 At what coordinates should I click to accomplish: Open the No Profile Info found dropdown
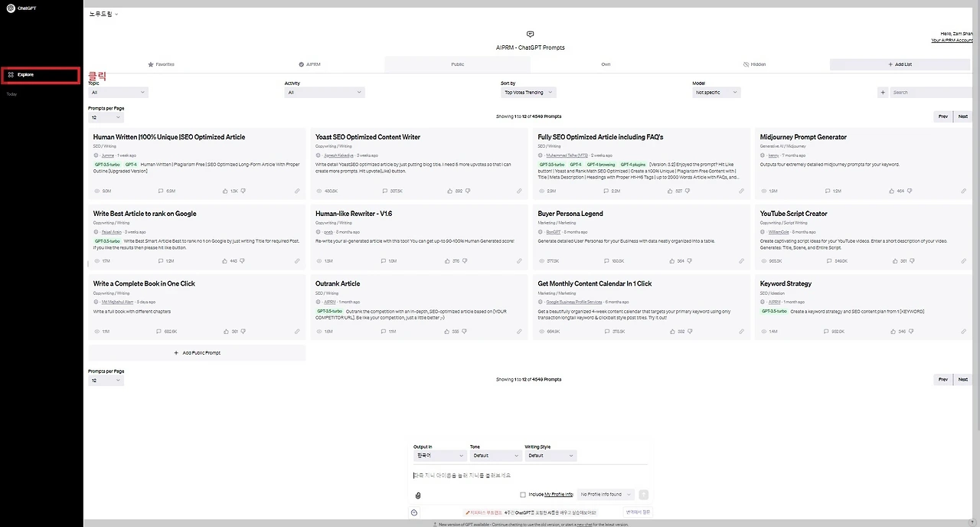[x=606, y=495]
